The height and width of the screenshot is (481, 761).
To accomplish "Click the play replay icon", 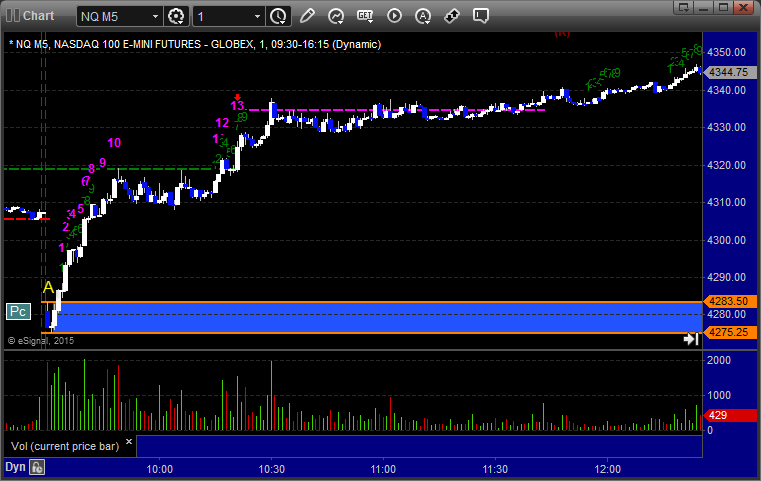I will 394,16.
